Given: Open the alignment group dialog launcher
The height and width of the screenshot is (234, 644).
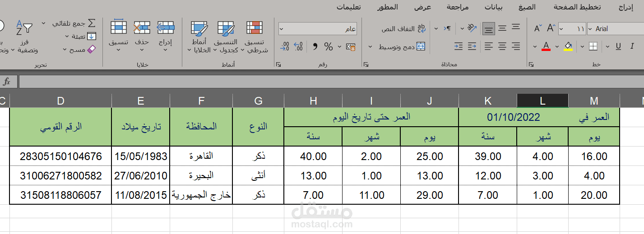Looking at the screenshot, I should coord(365,65).
